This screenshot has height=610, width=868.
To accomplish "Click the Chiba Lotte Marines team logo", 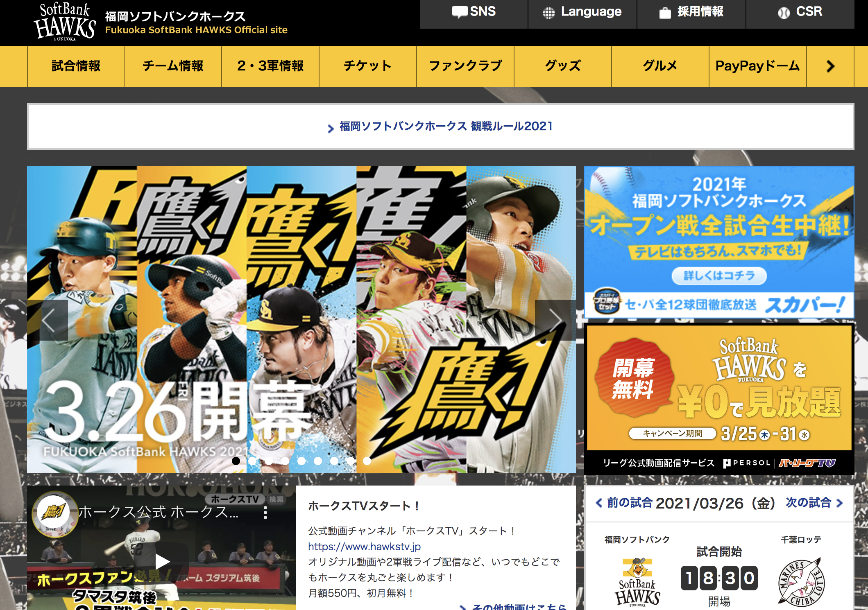I will [x=801, y=582].
